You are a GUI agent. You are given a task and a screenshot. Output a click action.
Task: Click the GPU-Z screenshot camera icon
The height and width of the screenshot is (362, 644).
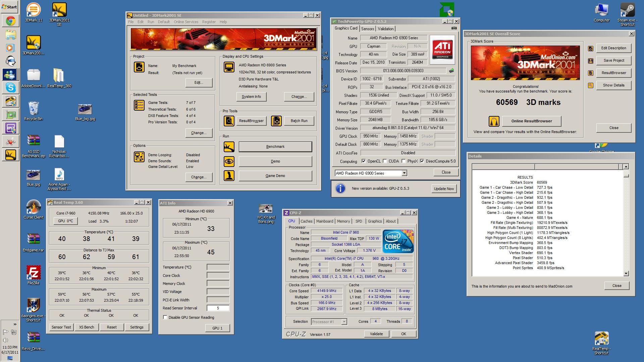(454, 28)
